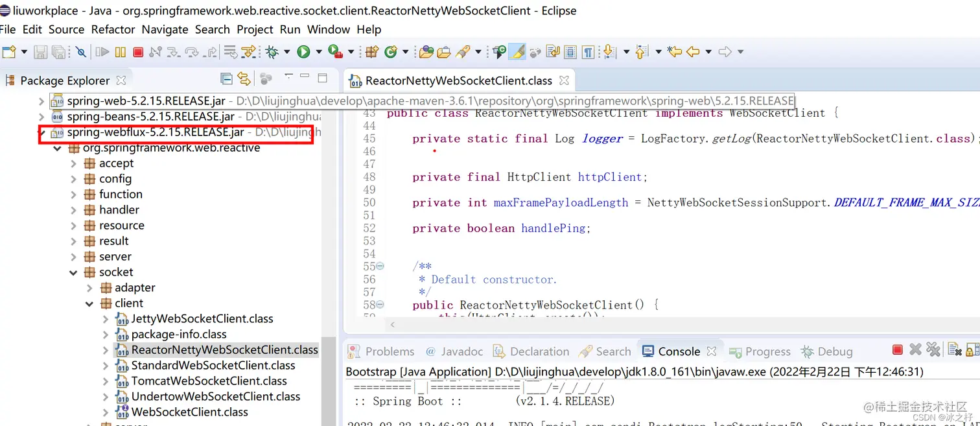The height and width of the screenshot is (426, 980).
Task: Close the Package Explorer view tab
Action: (121, 80)
